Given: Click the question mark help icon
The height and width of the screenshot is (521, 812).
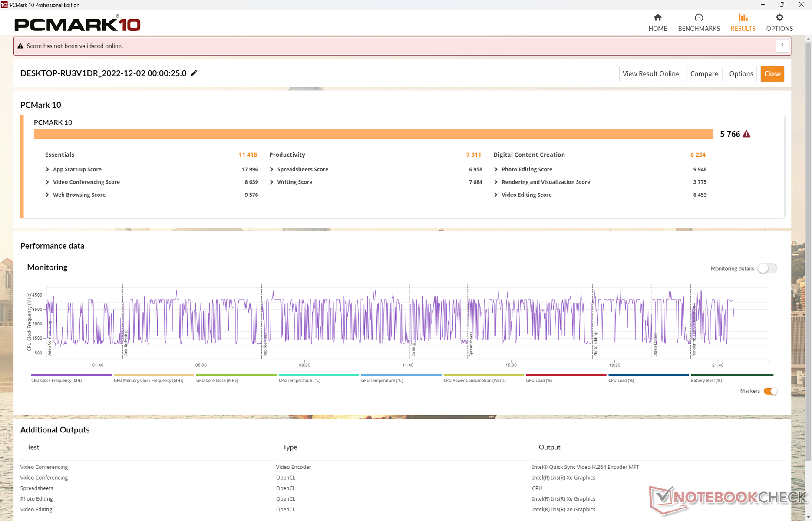Looking at the screenshot, I should tap(782, 46).
